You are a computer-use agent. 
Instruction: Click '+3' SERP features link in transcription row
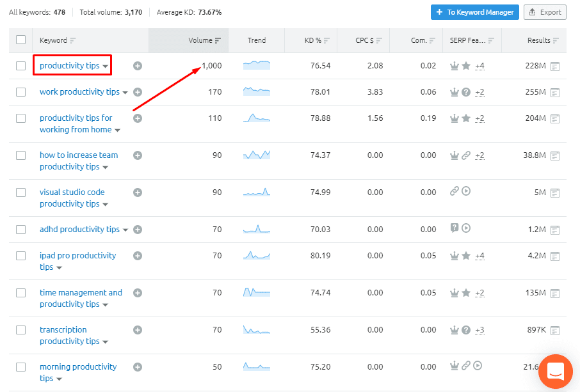pyautogui.click(x=479, y=331)
